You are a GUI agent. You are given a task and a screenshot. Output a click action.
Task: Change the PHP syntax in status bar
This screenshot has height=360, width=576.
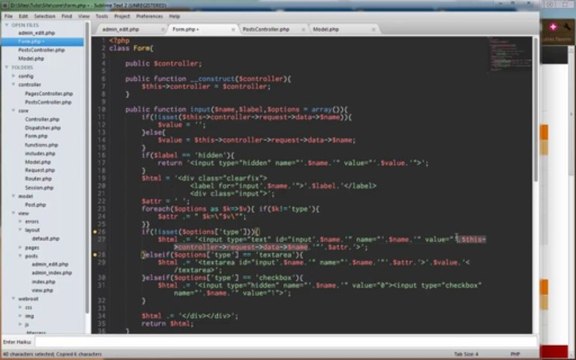coord(515,354)
